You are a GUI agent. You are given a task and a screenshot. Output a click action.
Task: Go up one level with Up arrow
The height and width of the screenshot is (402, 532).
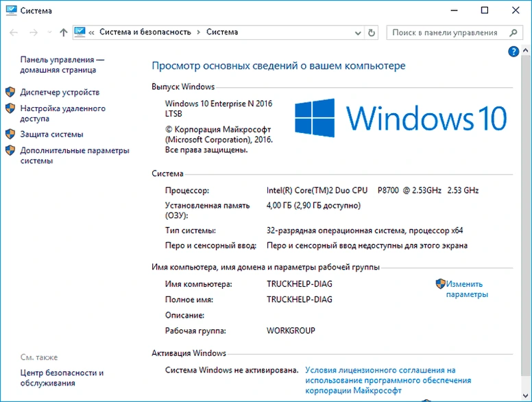point(64,33)
